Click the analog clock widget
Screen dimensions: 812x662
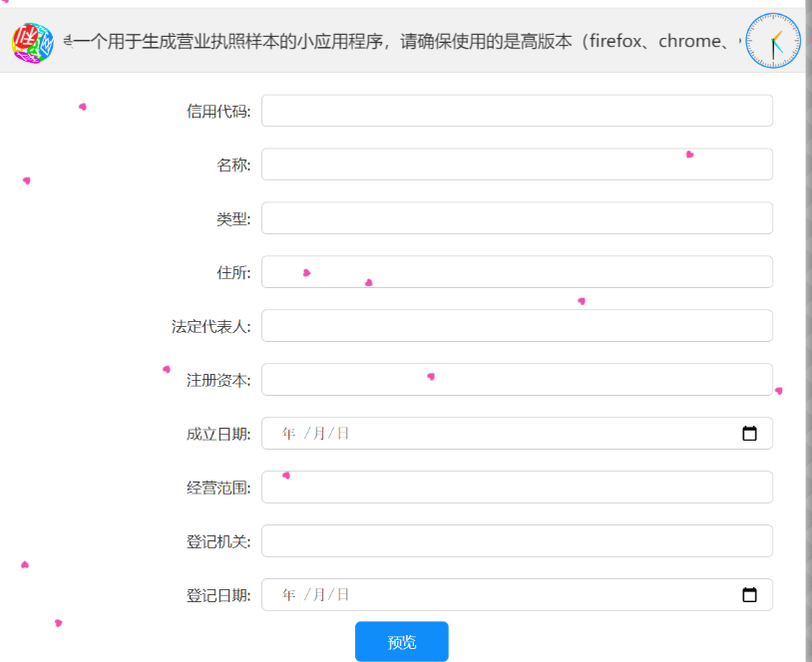click(x=773, y=42)
